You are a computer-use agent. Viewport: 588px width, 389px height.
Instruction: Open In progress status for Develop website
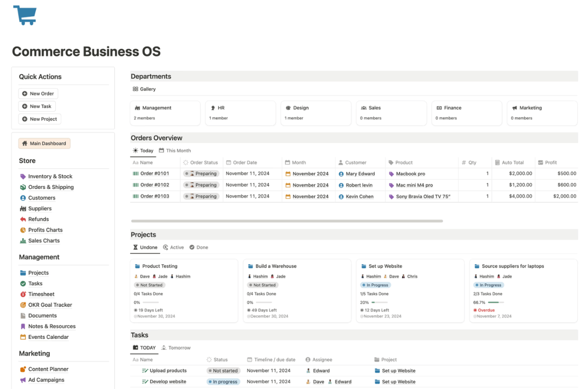pyautogui.click(x=223, y=381)
